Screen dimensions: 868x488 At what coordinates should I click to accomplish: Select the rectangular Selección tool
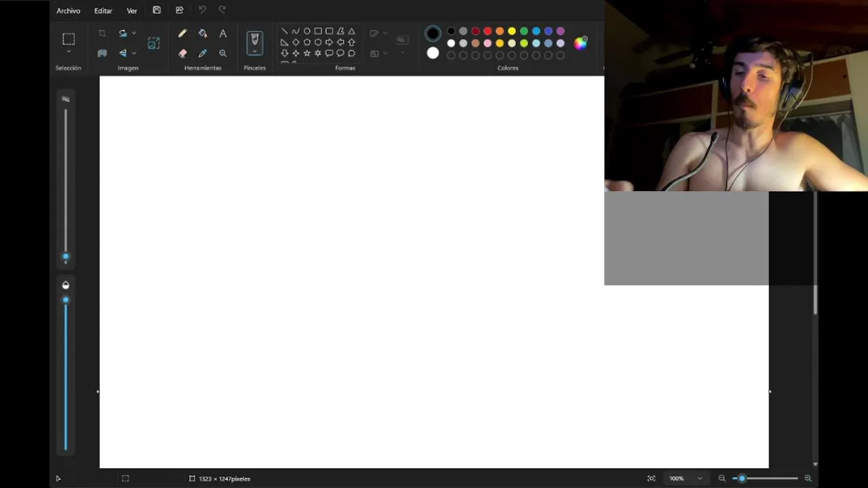tap(68, 39)
